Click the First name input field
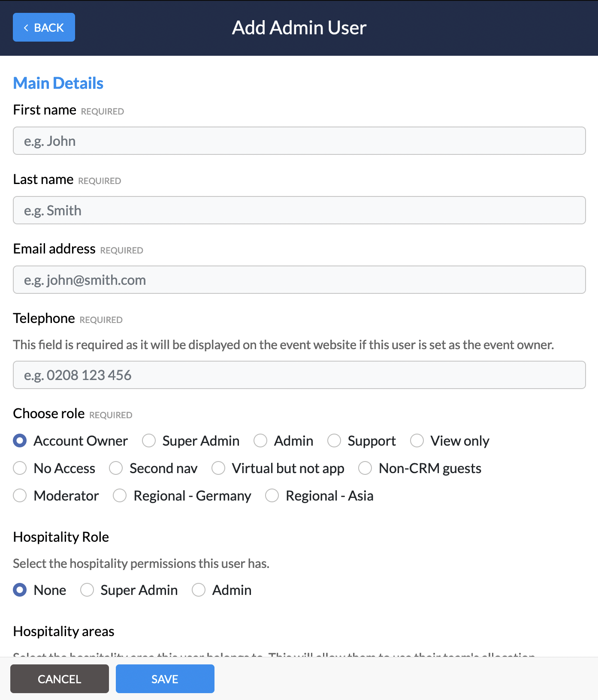Image resolution: width=598 pixels, height=700 pixels. 299,141
